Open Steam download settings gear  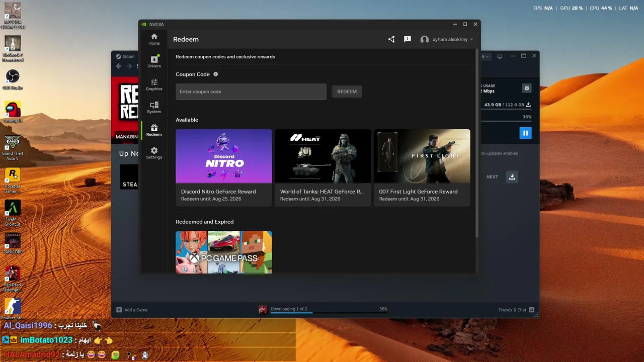click(527, 88)
